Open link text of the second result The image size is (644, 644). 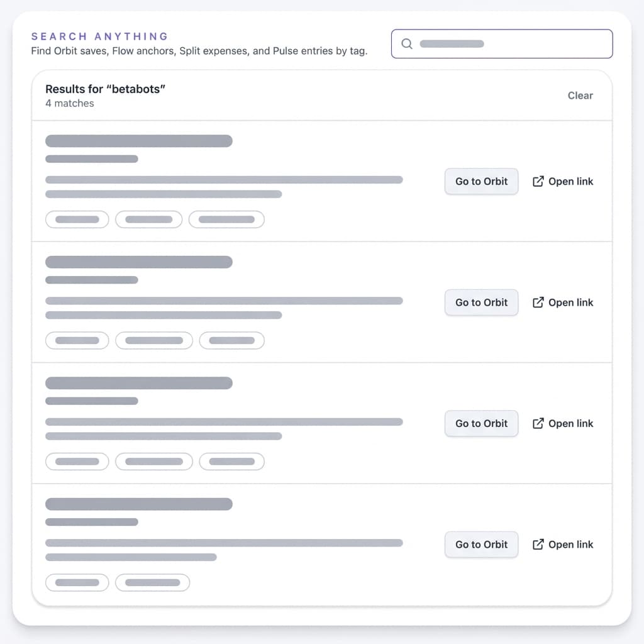click(x=570, y=303)
